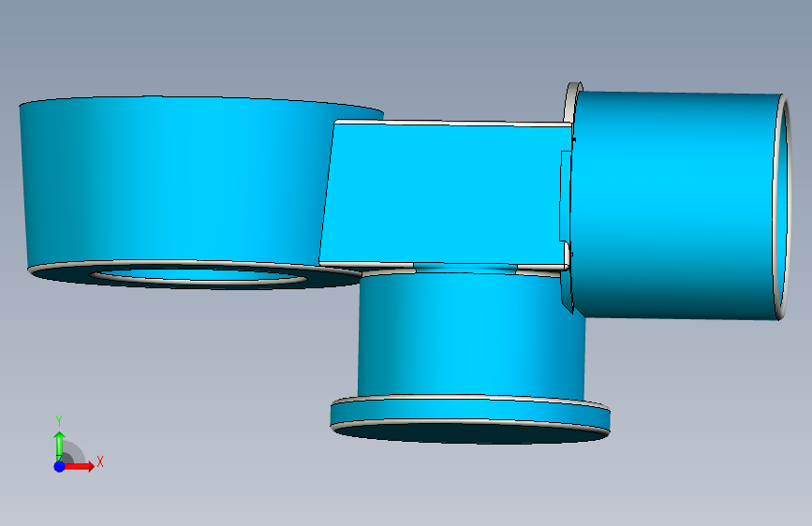Select the lower vertical cylinder's face
This screenshot has height=526, width=812.
[470, 335]
